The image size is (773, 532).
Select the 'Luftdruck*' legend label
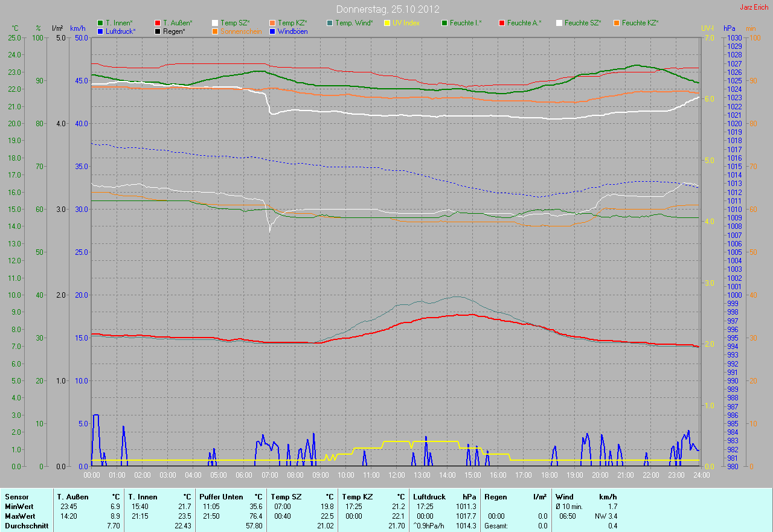(x=120, y=31)
